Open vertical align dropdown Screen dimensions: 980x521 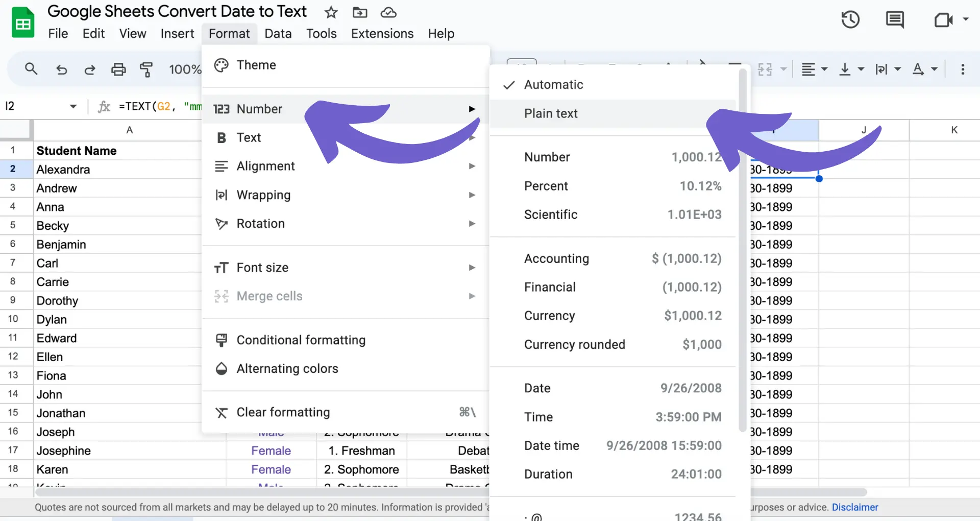point(851,69)
